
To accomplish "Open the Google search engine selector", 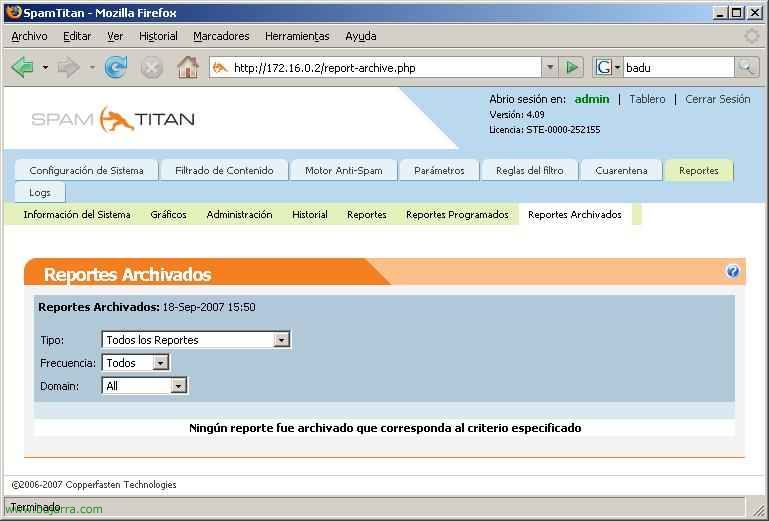I will (x=607, y=67).
